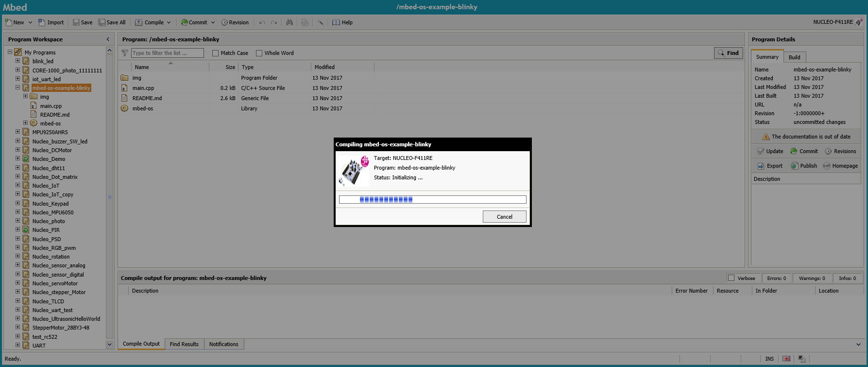Enable the Match Case checkbox
The height and width of the screenshot is (367, 868).
click(216, 53)
